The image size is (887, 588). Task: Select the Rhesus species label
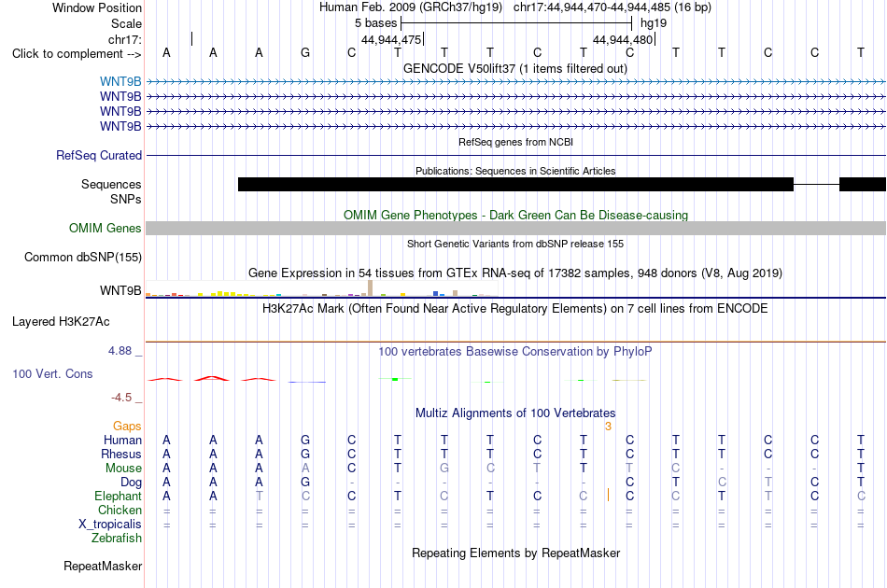(x=121, y=454)
